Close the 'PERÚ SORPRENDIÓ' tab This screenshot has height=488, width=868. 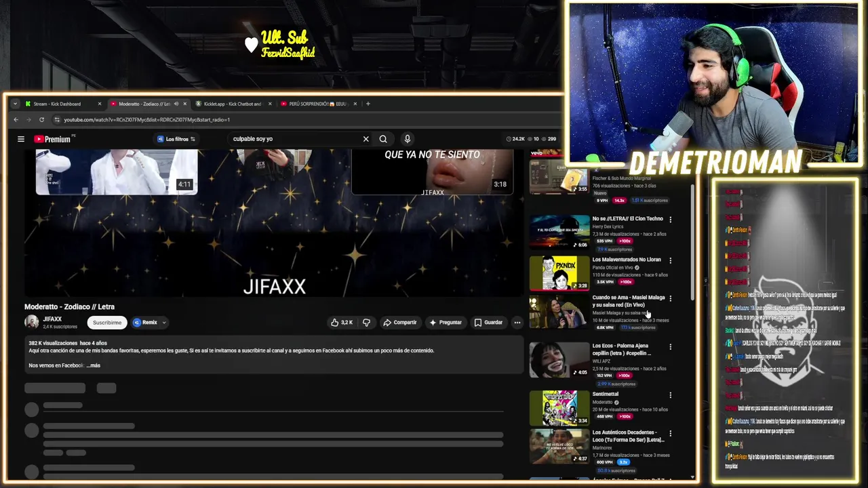(x=355, y=104)
